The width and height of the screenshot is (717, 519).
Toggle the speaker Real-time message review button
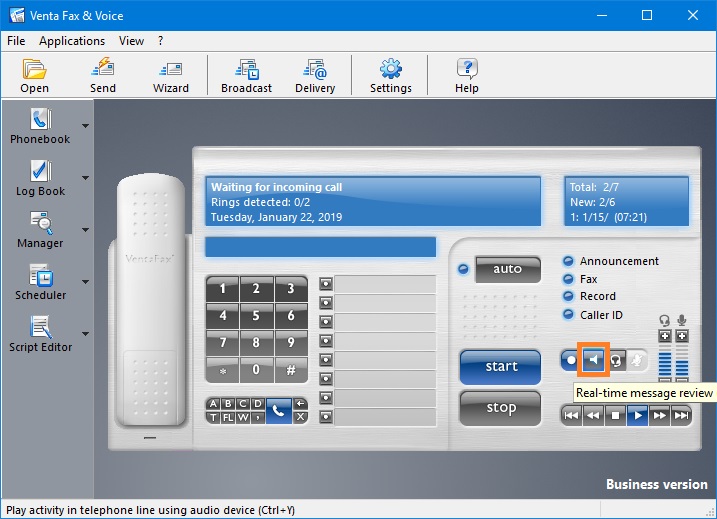tap(594, 360)
